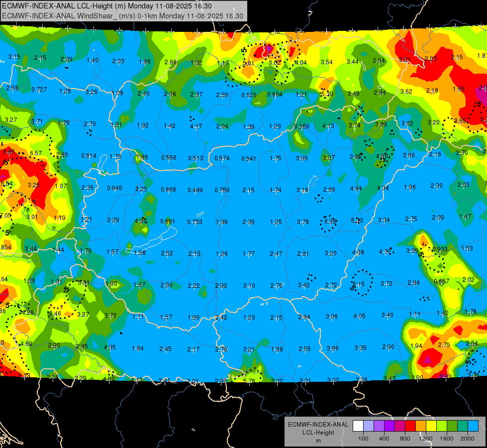Click the legend label 'LCL-Height'
The height and width of the screenshot is (448, 487).
pos(318,433)
